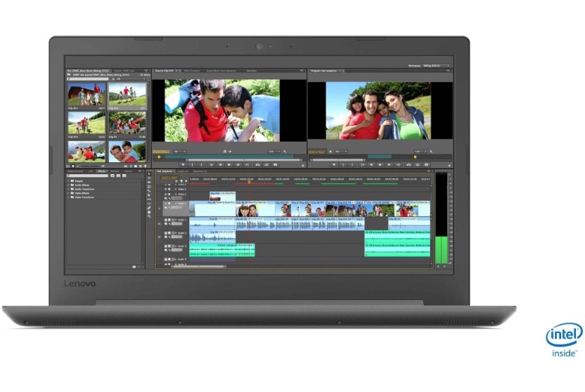Image resolution: width=585 pixels, height=392 pixels.
Task: Select the Pen tool
Action: (x=149, y=208)
